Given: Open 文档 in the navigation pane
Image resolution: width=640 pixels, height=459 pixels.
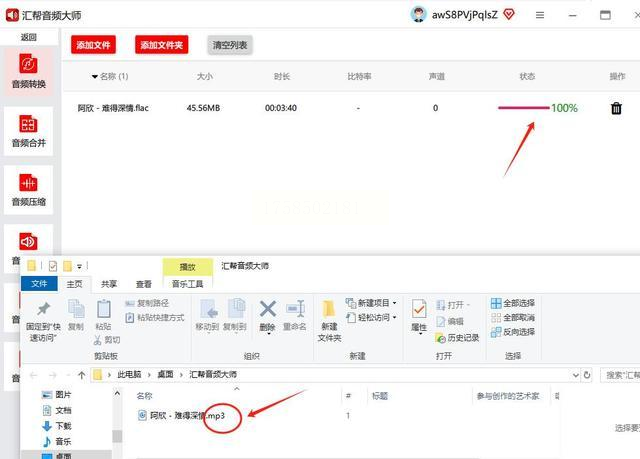Looking at the screenshot, I should (x=57, y=410).
